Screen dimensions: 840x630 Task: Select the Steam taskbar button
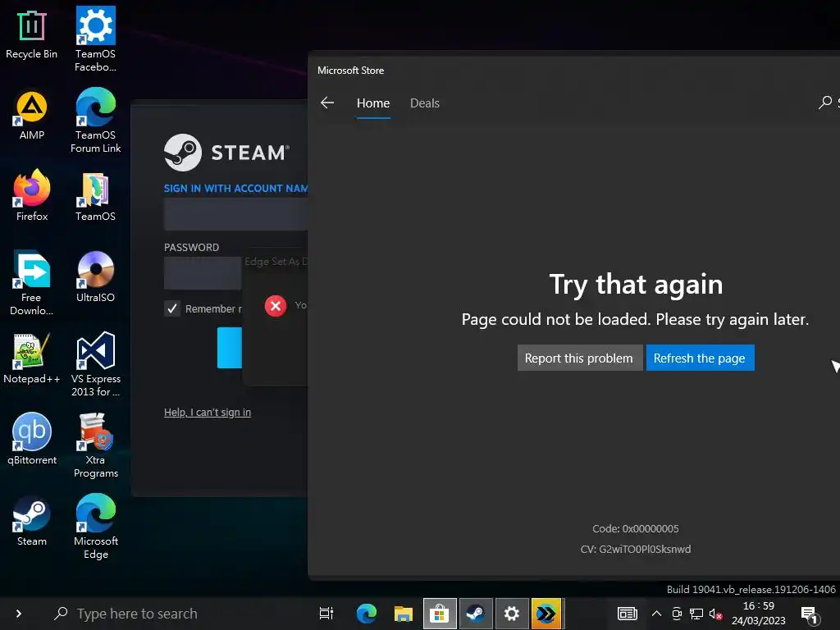(x=476, y=614)
